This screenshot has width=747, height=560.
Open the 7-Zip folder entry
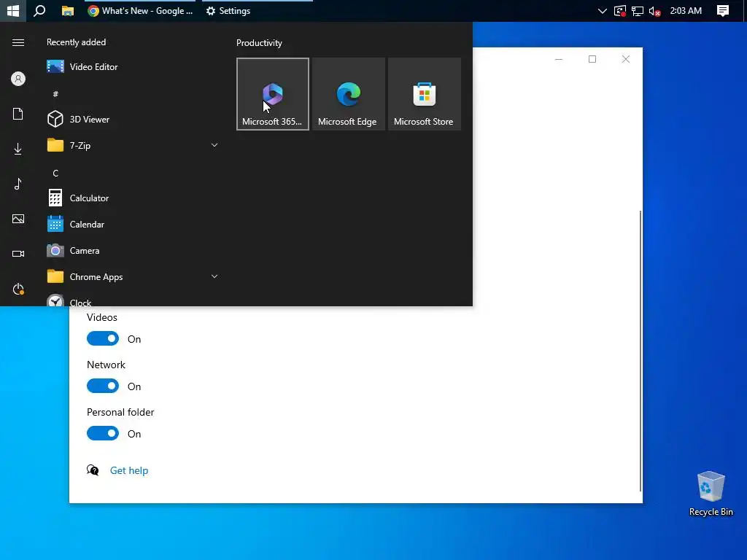133,145
